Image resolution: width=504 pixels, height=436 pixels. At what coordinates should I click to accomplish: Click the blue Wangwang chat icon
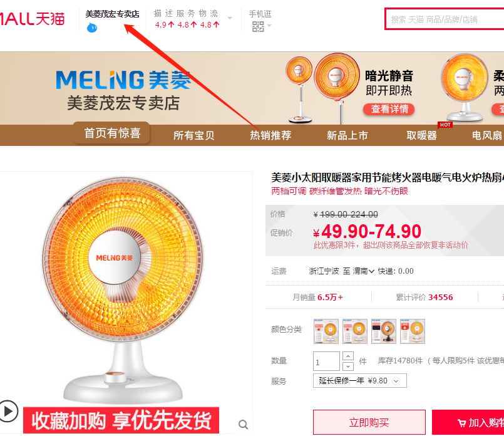pyautogui.click(x=92, y=28)
